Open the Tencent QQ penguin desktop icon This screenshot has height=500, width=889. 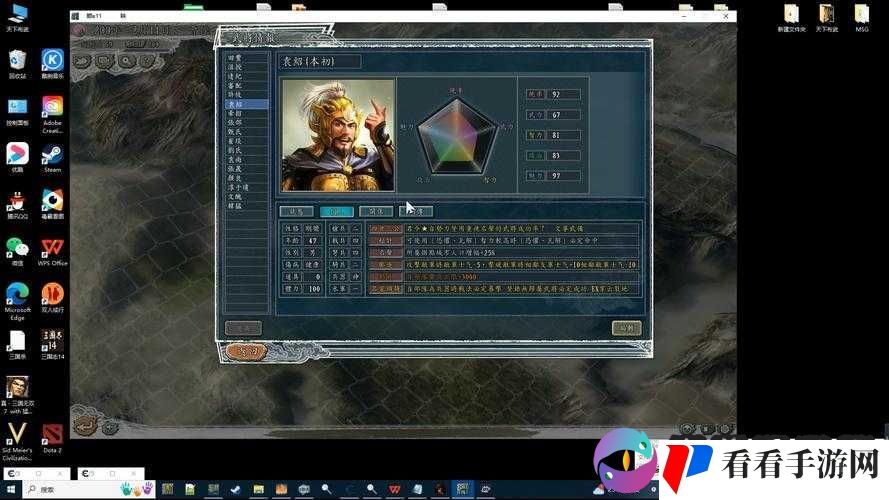[18, 205]
